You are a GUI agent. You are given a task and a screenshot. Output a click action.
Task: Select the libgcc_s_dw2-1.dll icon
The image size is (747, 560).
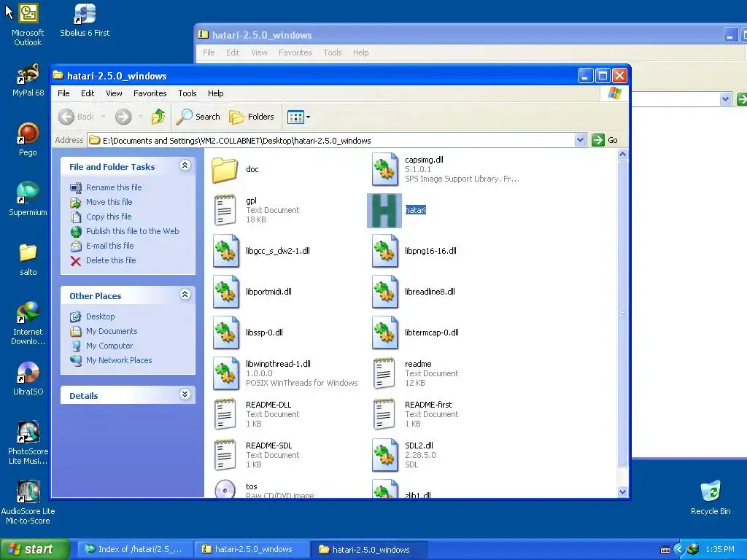click(226, 251)
